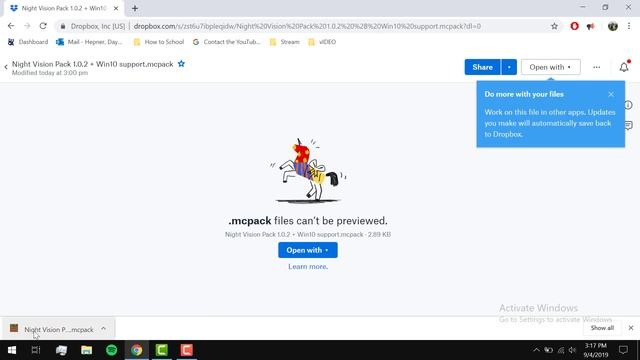The width and height of the screenshot is (640, 360).
Task: Bookmark this page with the star icon
Action: (554, 26)
